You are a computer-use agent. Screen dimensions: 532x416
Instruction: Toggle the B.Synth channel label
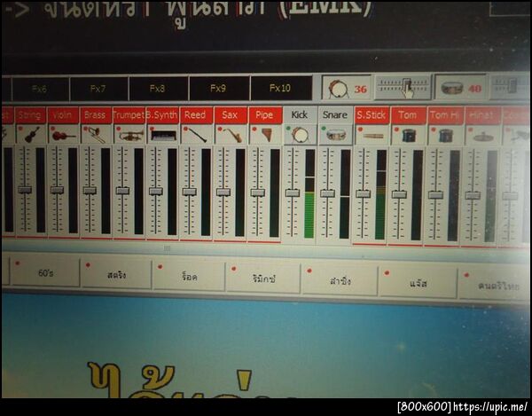point(162,115)
